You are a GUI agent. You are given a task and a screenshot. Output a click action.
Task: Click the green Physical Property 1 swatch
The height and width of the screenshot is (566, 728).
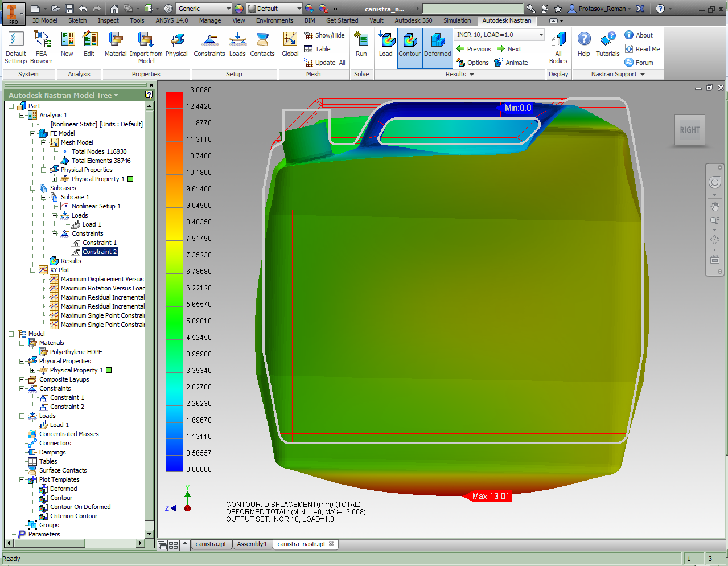coord(130,179)
